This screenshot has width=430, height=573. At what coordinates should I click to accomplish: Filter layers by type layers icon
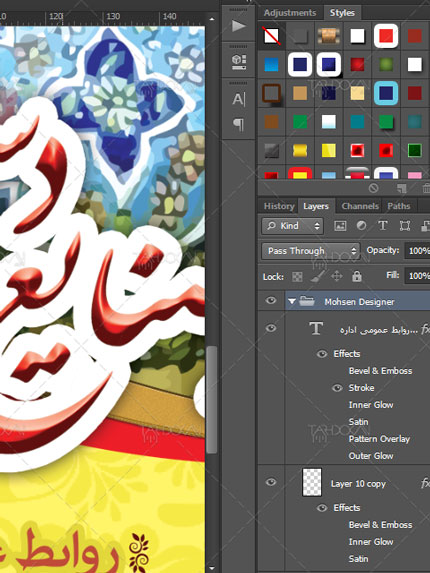[x=383, y=226]
